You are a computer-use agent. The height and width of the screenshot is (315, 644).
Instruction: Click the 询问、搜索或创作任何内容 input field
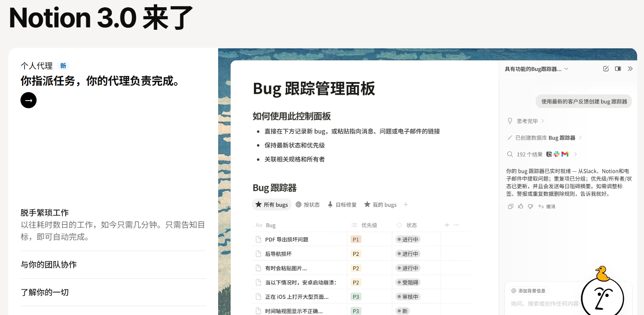545,304
